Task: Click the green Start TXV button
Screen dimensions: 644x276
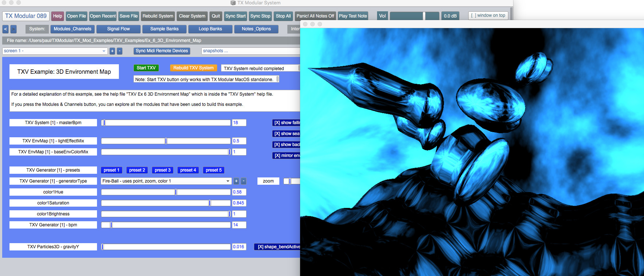Action: (146, 68)
